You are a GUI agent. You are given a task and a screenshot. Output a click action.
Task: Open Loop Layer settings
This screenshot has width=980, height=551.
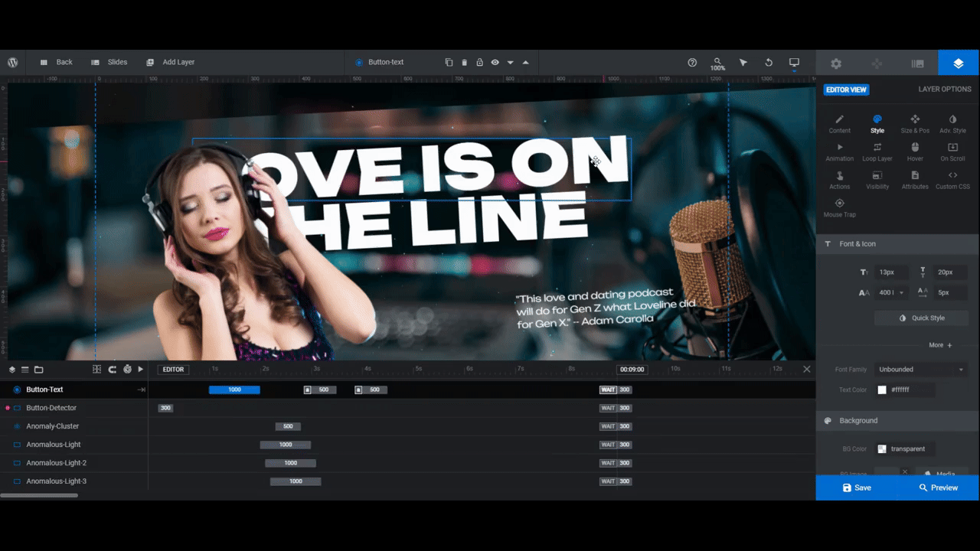tap(877, 152)
